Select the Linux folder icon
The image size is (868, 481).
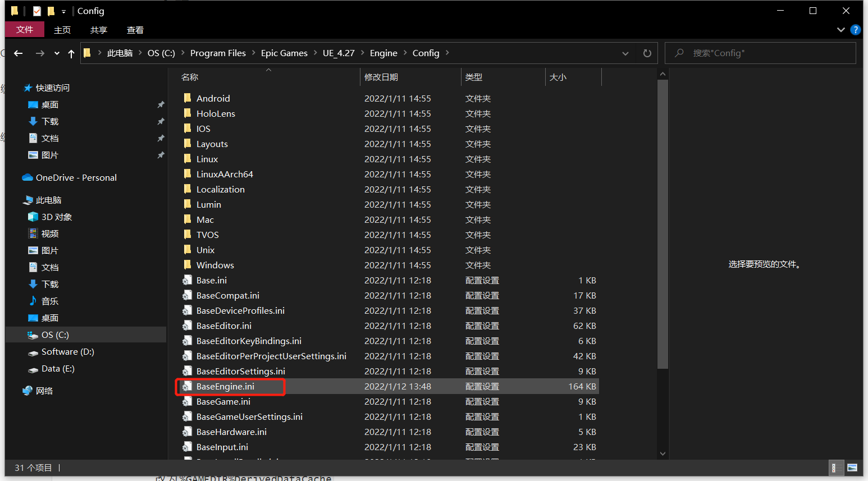coord(188,158)
